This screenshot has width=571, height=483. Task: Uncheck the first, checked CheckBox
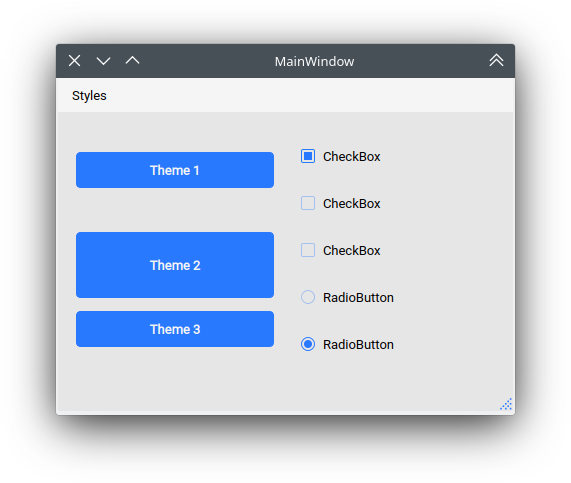[x=308, y=156]
